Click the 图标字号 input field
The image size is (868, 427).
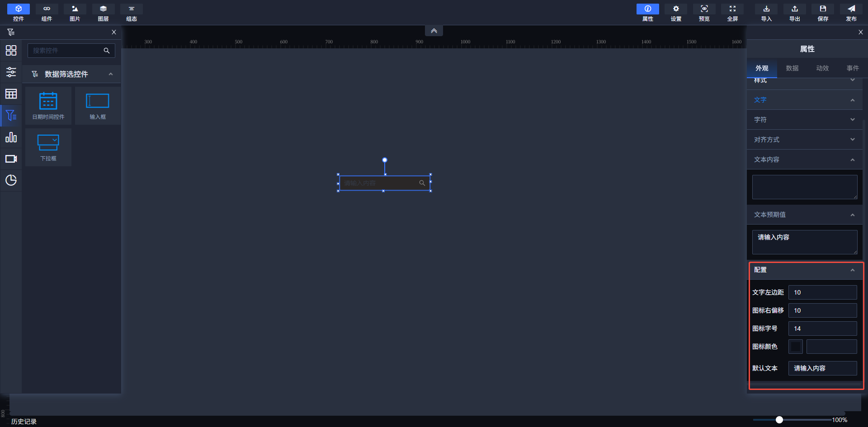823,328
